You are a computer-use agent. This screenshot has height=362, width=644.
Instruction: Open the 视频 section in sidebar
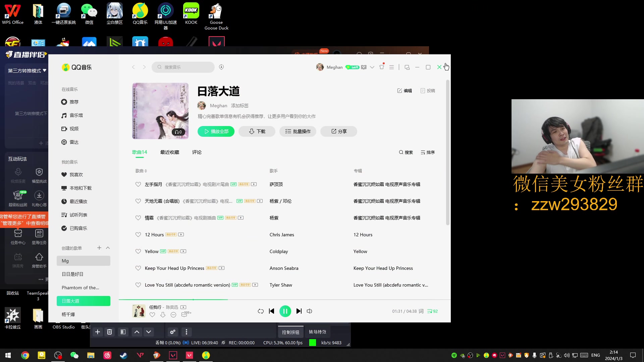pos(73,129)
